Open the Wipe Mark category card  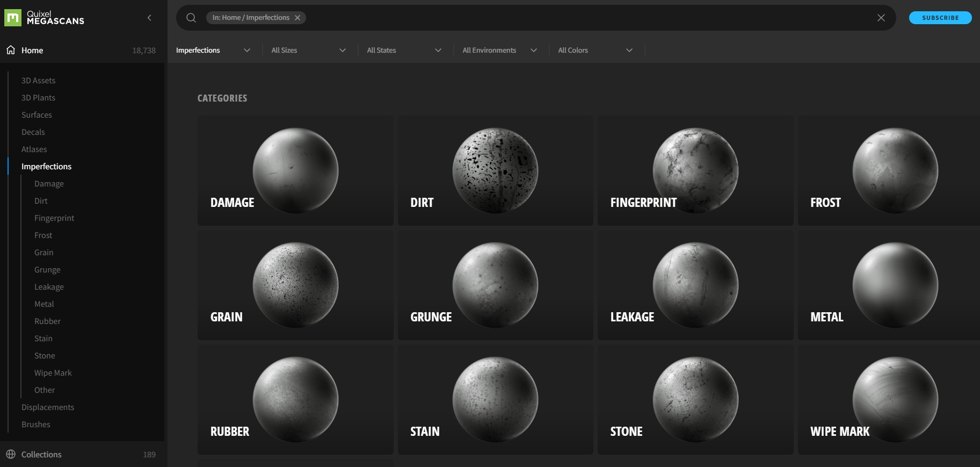pyautogui.click(x=889, y=399)
